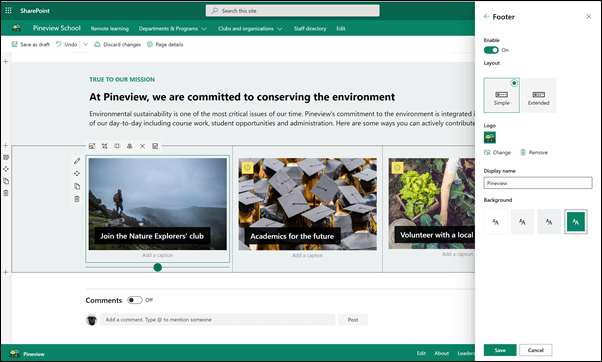Image resolution: width=602 pixels, height=362 pixels.
Task: Expand Clubs and organizations menu
Action: click(x=250, y=28)
